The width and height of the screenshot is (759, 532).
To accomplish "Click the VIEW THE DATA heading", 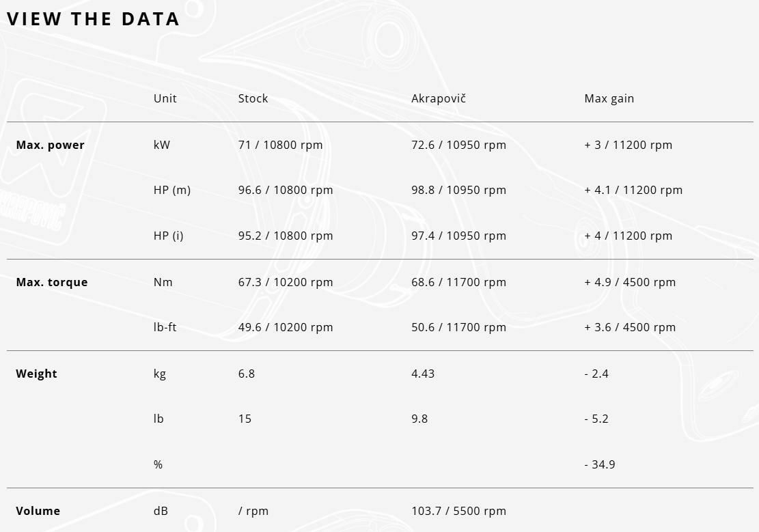I will pyautogui.click(x=93, y=19).
